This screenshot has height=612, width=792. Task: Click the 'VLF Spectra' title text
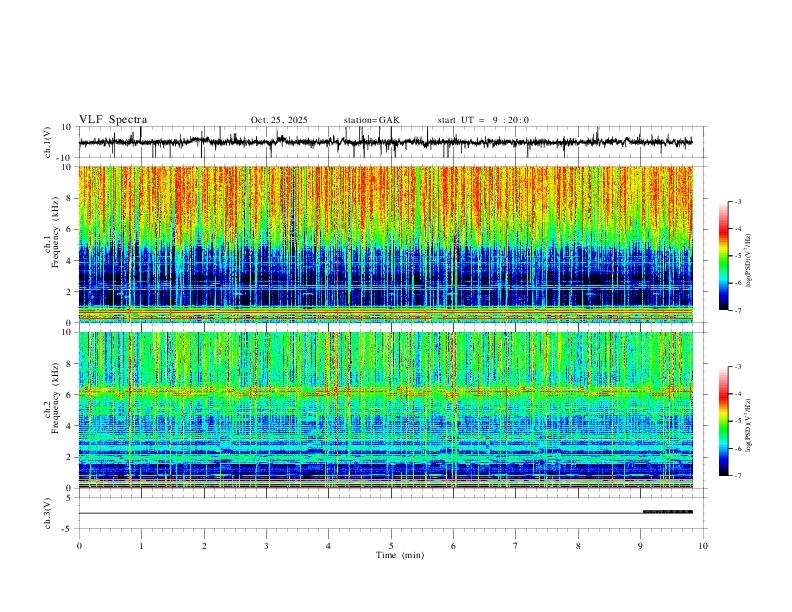(113, 120)
